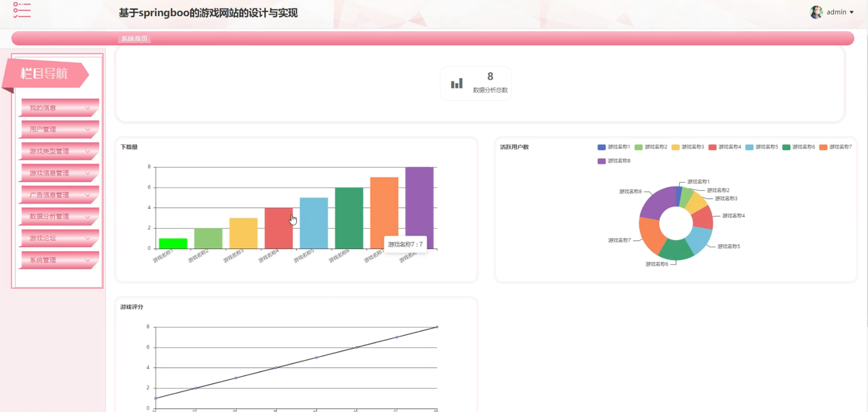Click the bright green 游戏名称1 bar
868x412 pixels.
tap(173, 243)
